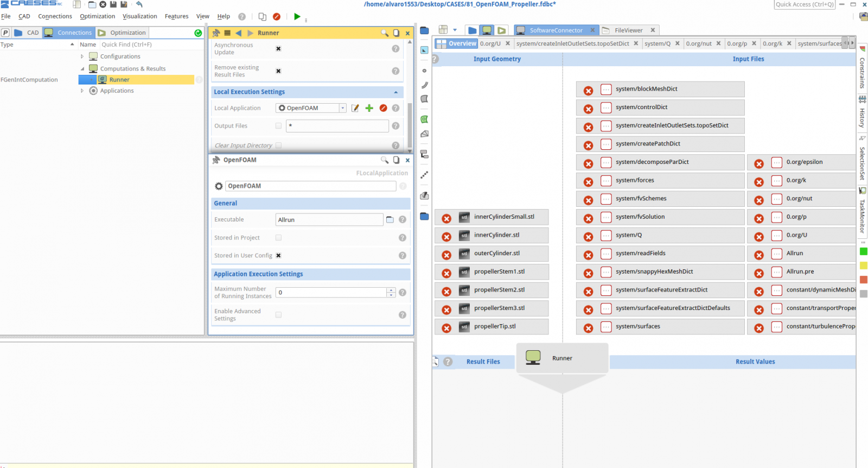Screen dimensions: 868x468
Task: Click the Output Files pattern field
Action: pyautogui.click(x=337, y=126)
